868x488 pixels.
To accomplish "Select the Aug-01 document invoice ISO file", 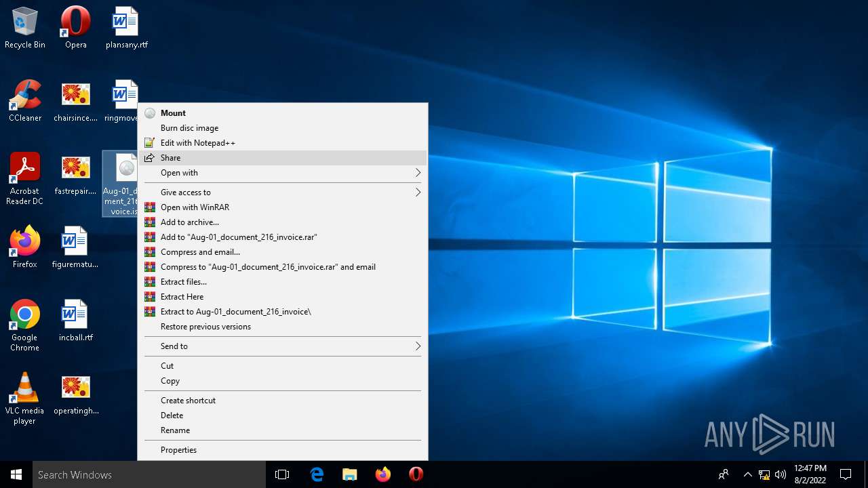I will tap(120, 184).
